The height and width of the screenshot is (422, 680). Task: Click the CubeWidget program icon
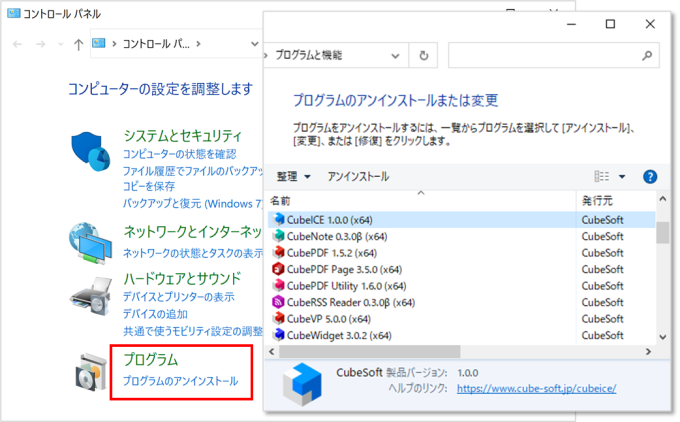click(x=279, y=335)
